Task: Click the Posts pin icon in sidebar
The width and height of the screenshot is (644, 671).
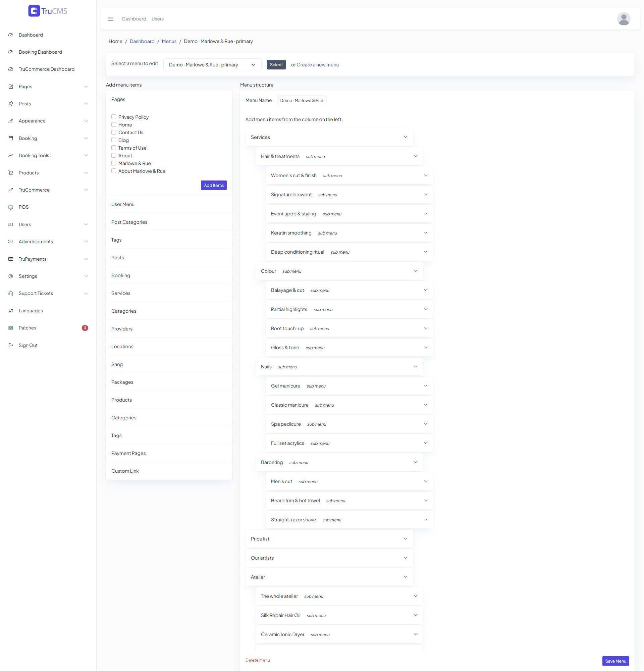Action: click(x=11, y=104)
